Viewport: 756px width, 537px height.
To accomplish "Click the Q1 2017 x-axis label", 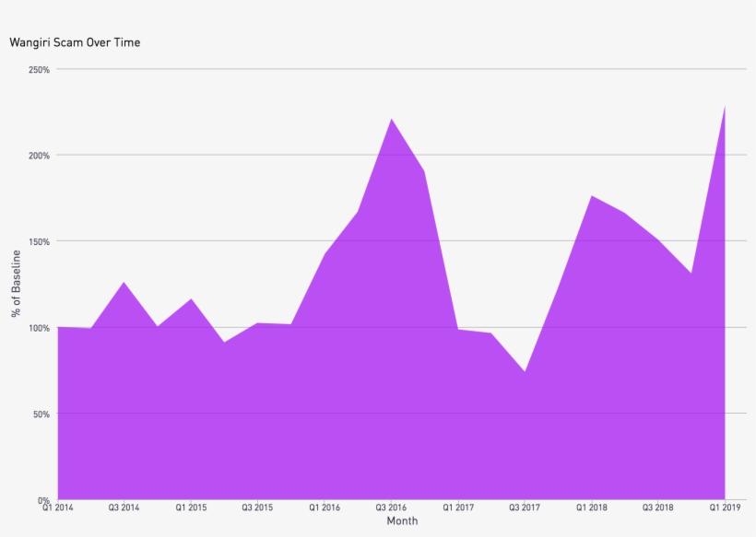I will pyautogui.click(x=458, y=508).
